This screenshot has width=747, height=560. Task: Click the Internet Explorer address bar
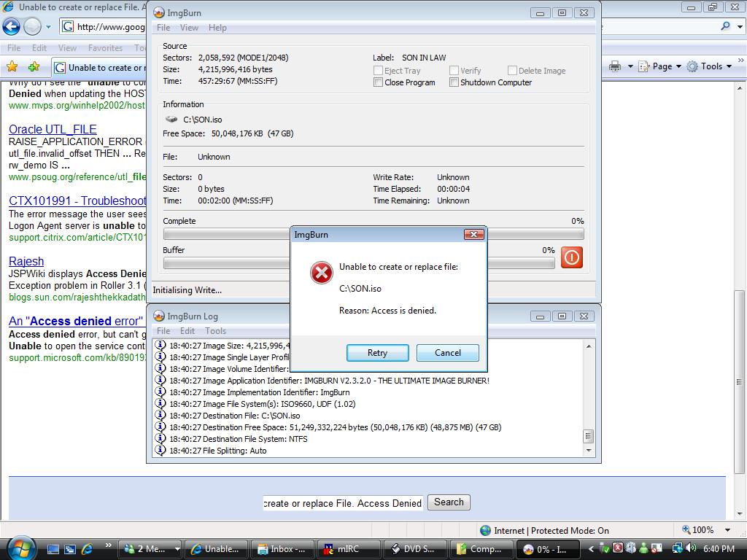point(103,27)
